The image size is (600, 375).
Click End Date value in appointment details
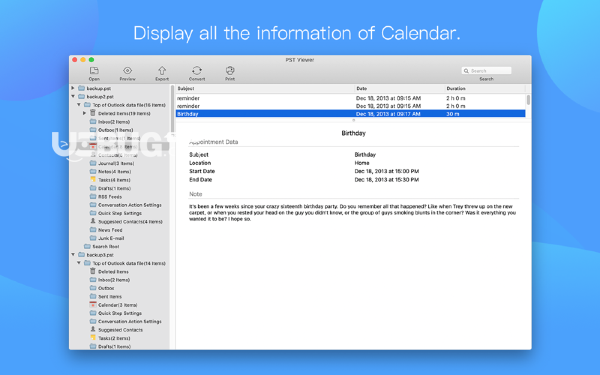coord(386,179)
